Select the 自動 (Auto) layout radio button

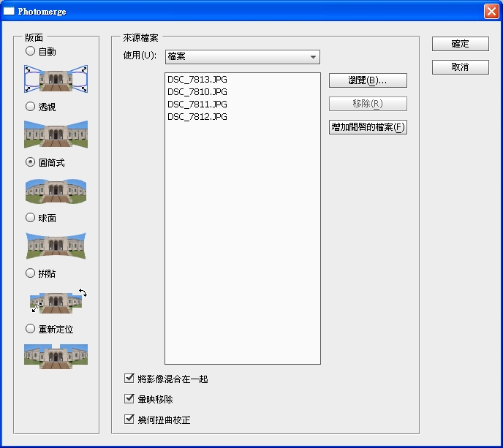click(x=30, y=51)
